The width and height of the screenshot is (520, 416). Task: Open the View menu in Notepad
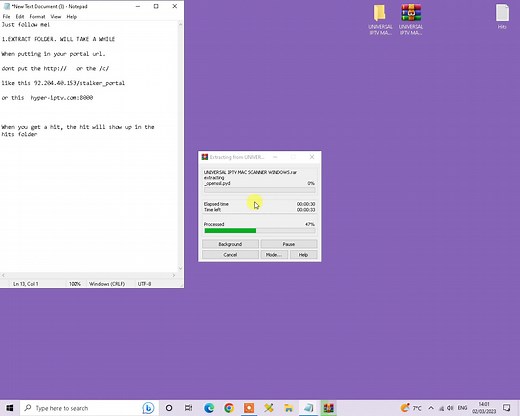(x=56, y=16)
